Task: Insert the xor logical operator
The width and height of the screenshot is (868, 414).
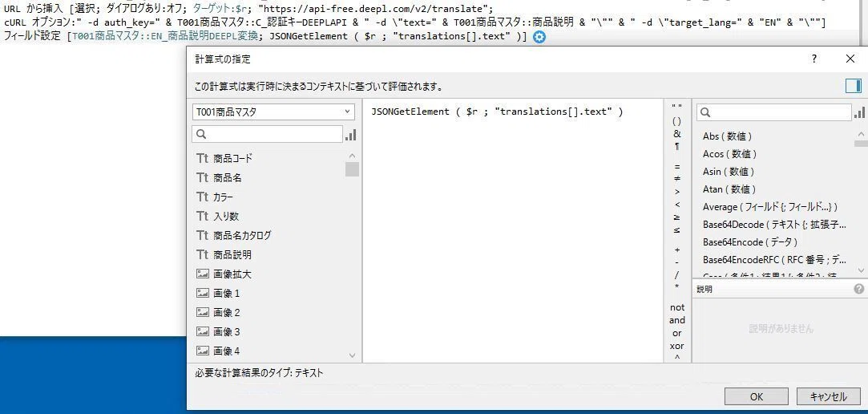Action: [677, 346]
